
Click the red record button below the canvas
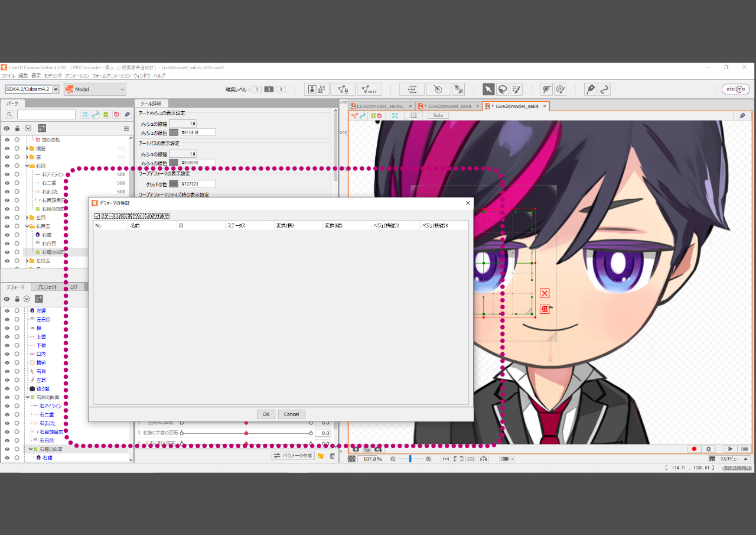[x=695, y=449]
